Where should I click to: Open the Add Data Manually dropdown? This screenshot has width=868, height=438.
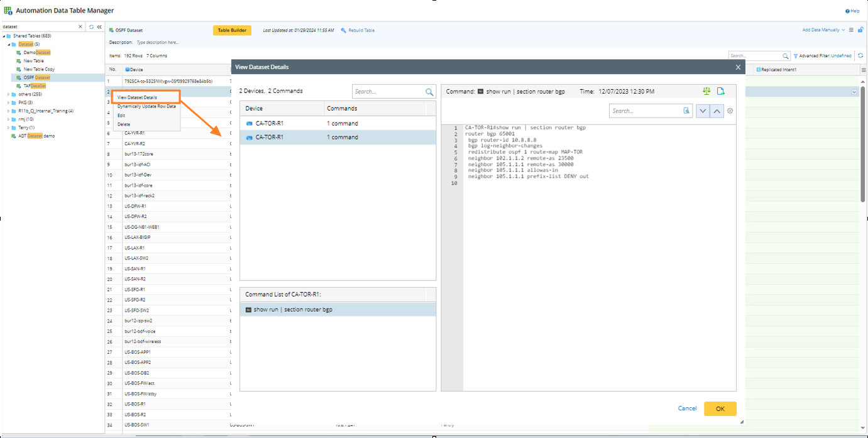click(x=823, y=30)
